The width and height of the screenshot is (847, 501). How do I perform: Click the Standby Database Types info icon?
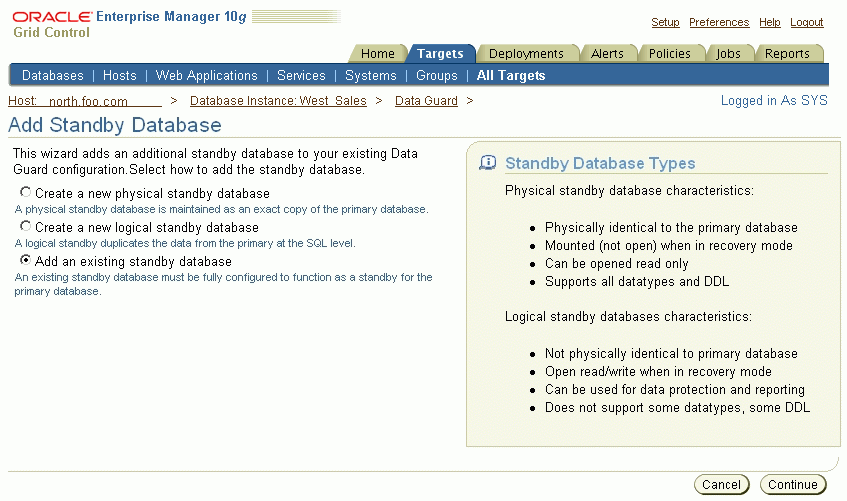coord(488,163)
